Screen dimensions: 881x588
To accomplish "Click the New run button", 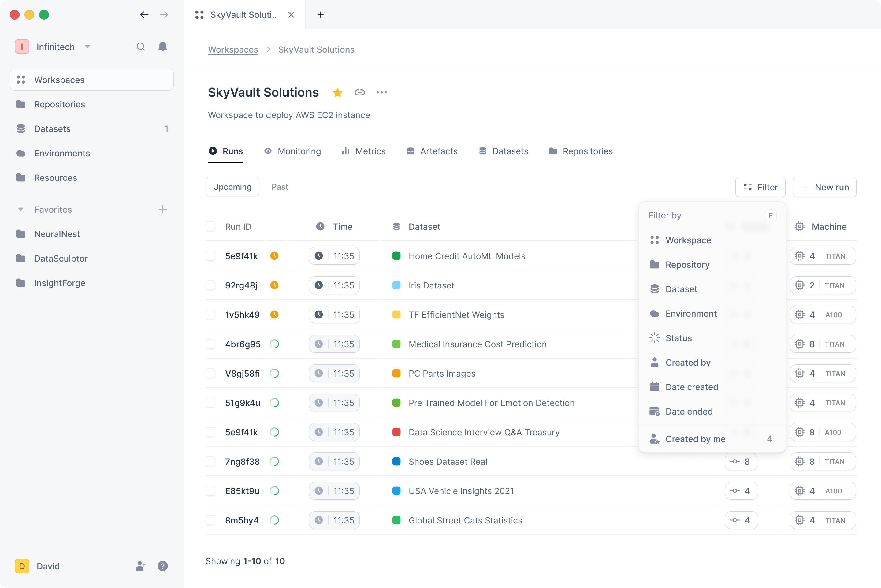I will pos(824,187).
